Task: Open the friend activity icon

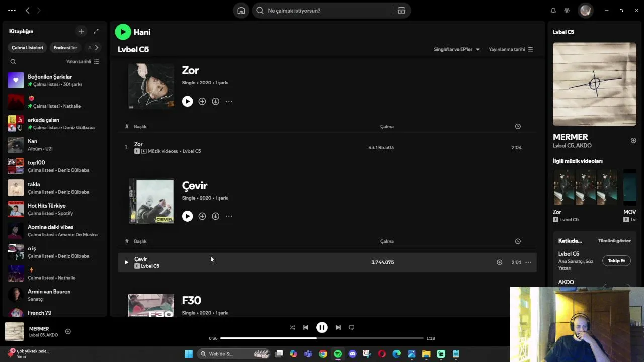Action: pos(567,11)
